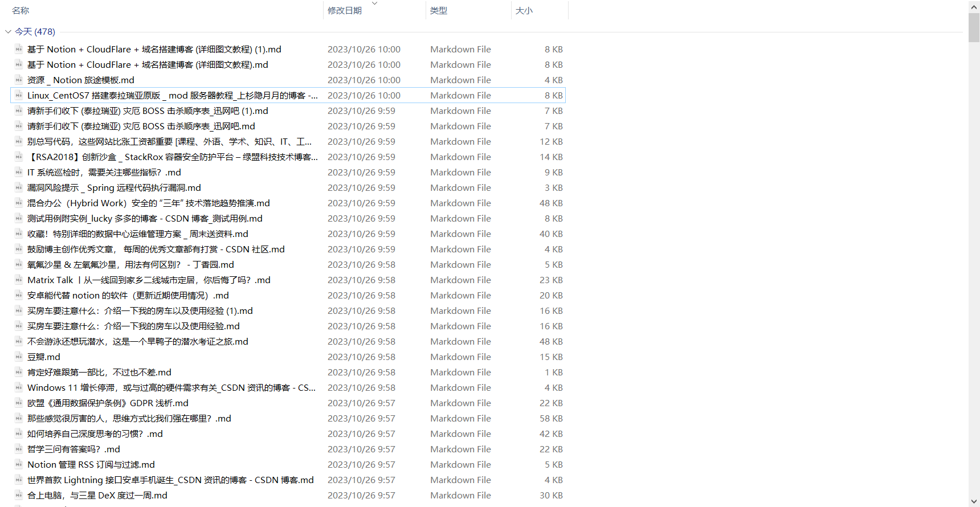The width and height of the screenshot is (980, 507).
Task: Click the scrollbar down arrow
Action: pyautogui.click(x=974, y=501)
